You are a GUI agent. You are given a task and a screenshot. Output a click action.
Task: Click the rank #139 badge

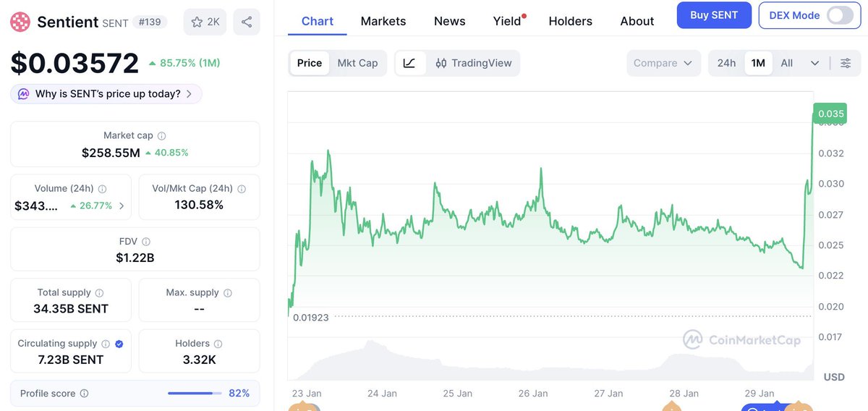pyautogui.click(x=150, y=22)
